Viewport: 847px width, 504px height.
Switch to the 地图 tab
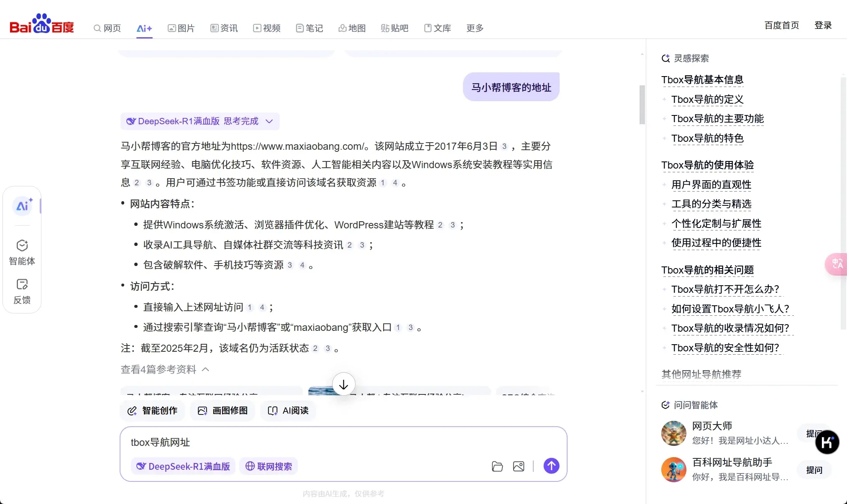352,28
